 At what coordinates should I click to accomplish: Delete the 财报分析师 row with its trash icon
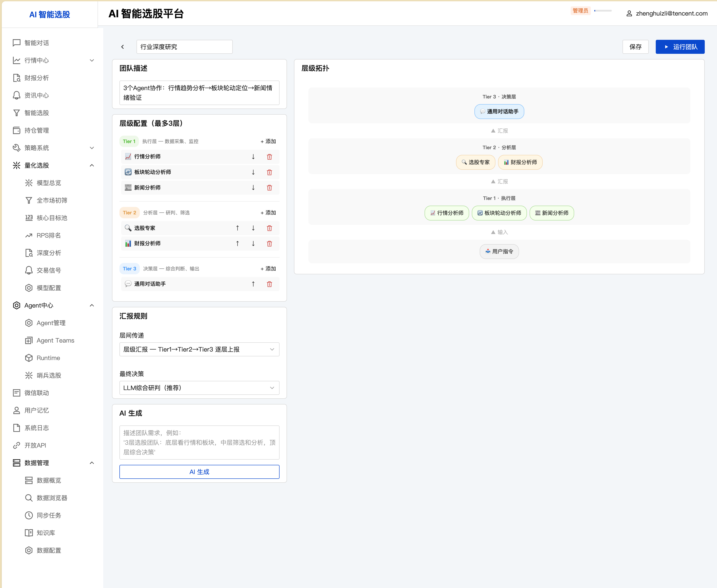pyautogui.click(x=269, y=243)
